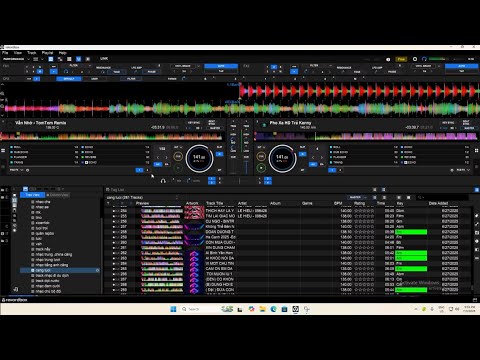
Task: Toggle deck 2 MASTER
Action: tap(469, 128)
